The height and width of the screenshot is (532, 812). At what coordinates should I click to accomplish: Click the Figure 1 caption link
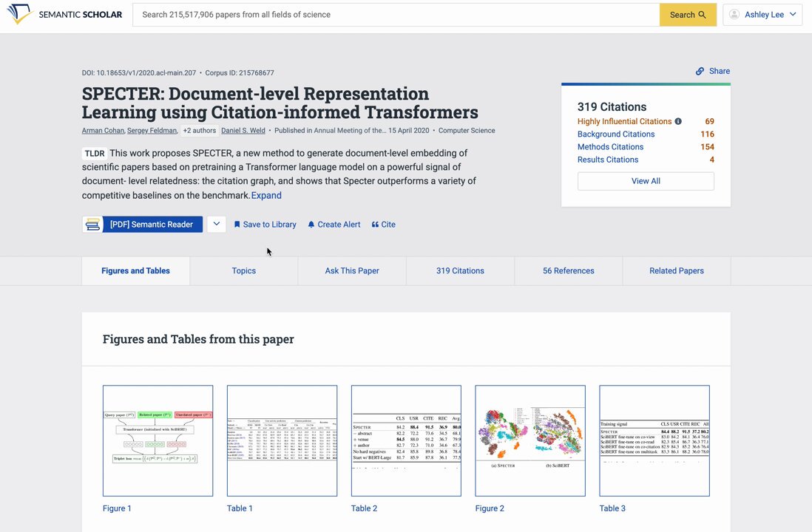(117, 508)
